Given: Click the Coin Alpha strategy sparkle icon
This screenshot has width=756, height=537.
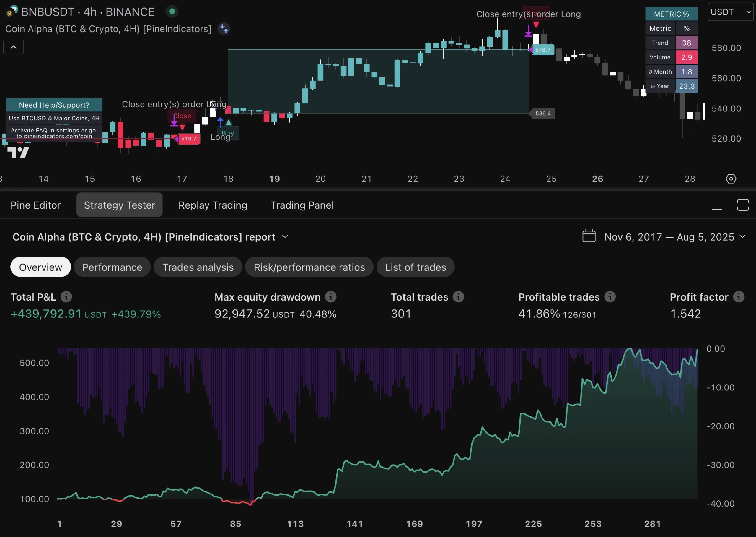Looking at the screenshot, I should (224, 29).
